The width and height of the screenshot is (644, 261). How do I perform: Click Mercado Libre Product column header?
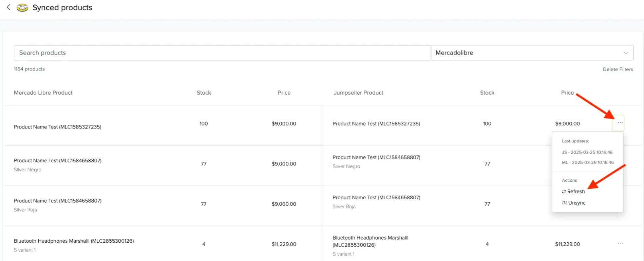coord(43,93)
